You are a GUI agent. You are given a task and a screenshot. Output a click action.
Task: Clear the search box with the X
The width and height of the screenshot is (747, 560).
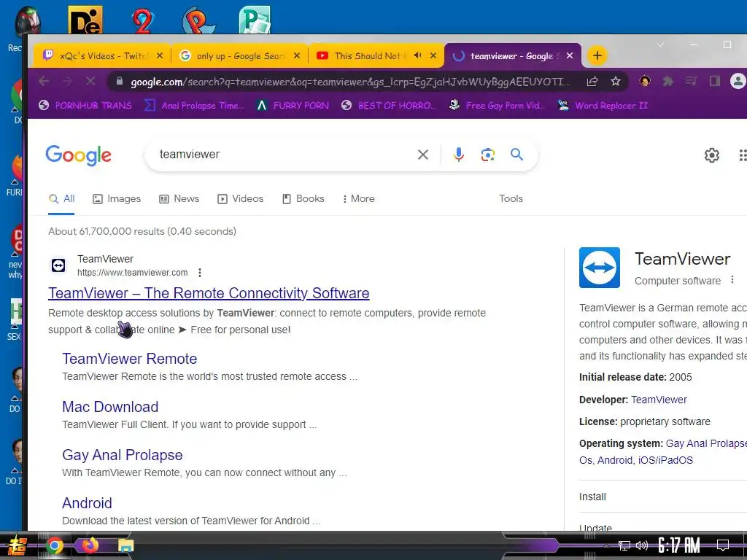coord(422,155)
